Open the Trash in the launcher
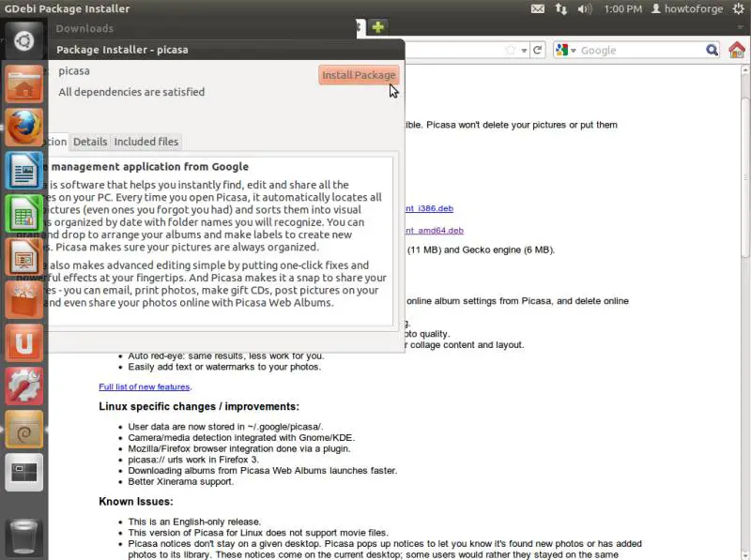The width and height of the screenshot is (751, 560). click(x=24, y=537)
